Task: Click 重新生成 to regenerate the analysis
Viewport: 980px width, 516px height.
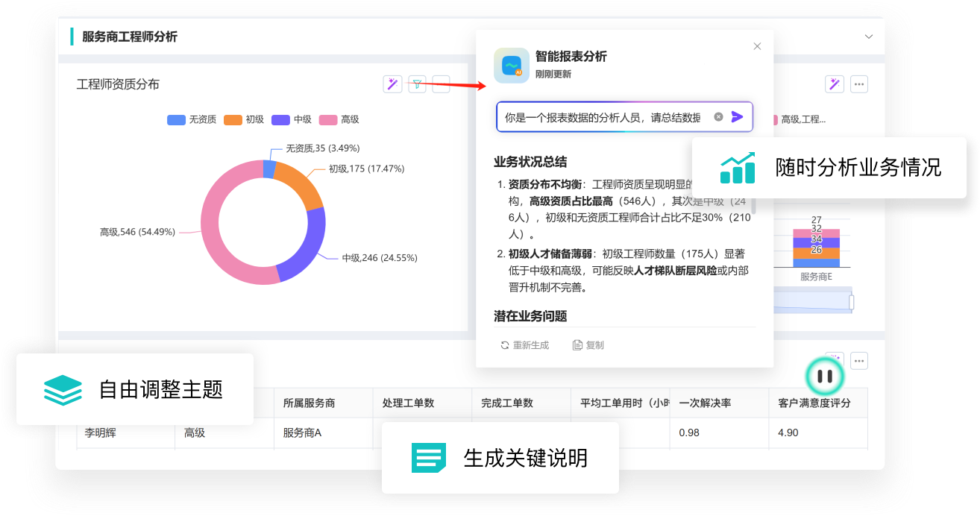Action: click(524, 345)
